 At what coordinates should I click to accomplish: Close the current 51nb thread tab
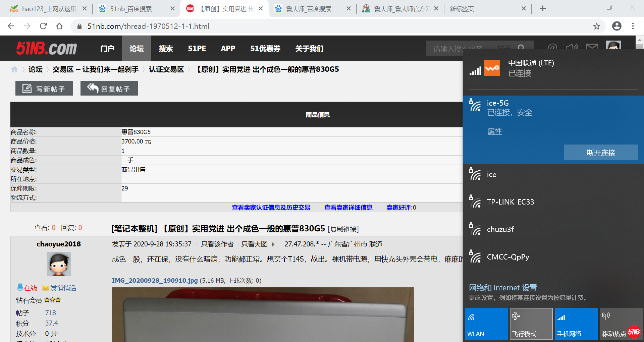pos(261,9)
